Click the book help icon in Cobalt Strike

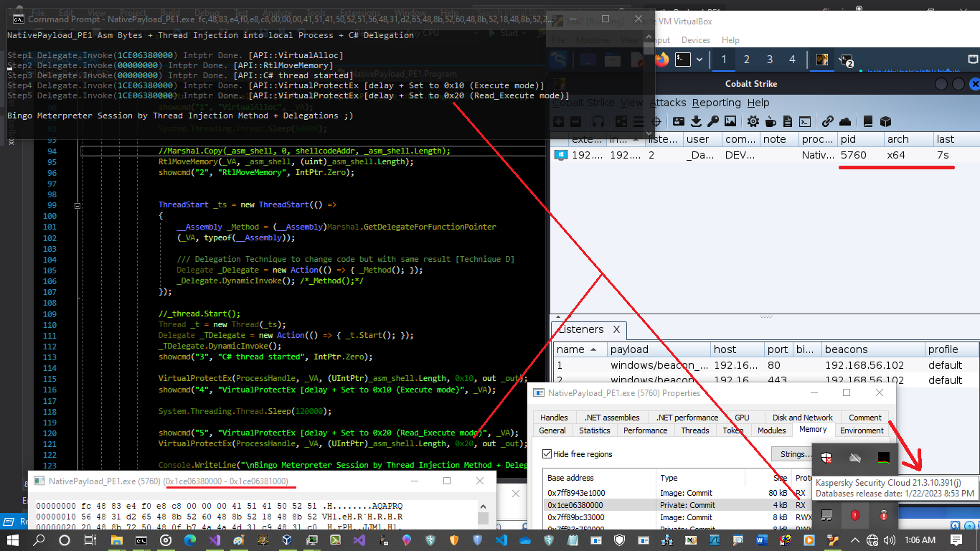pyautogui.click(x=867, y=121)
